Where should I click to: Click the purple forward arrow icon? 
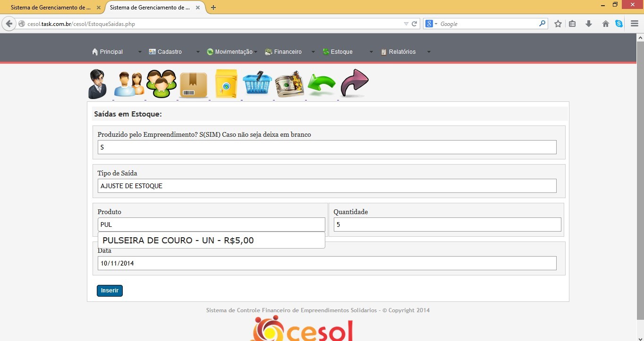click(x=354, y=83)
